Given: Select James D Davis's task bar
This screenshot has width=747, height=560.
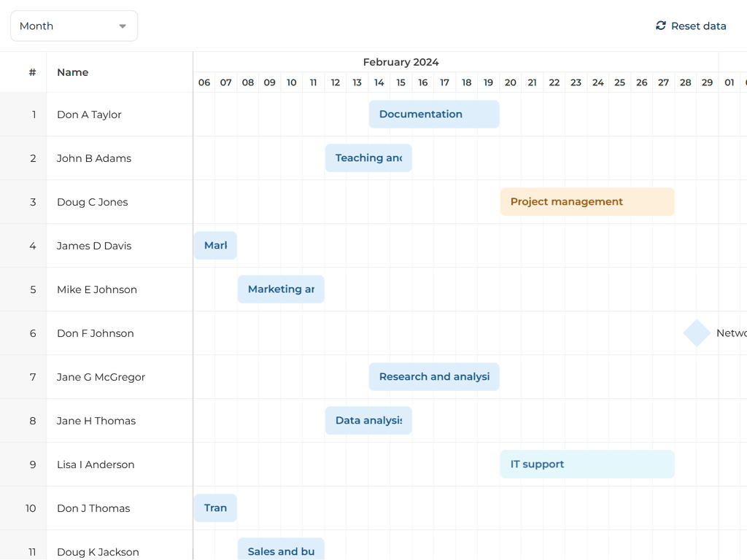Looking at the screenshot, I should (x=215, y=246).
